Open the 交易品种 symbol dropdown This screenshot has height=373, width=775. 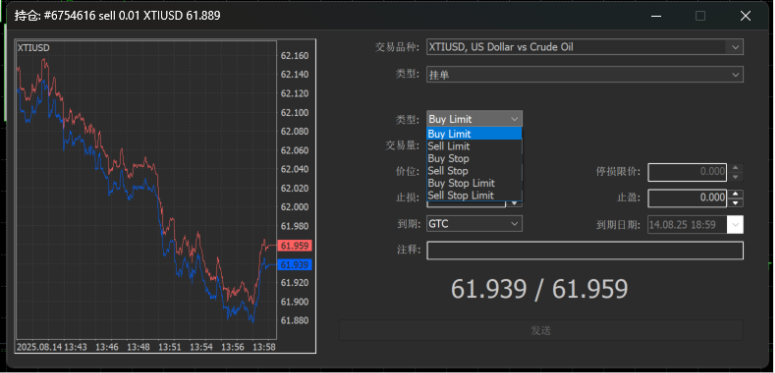tap(585, 47)
